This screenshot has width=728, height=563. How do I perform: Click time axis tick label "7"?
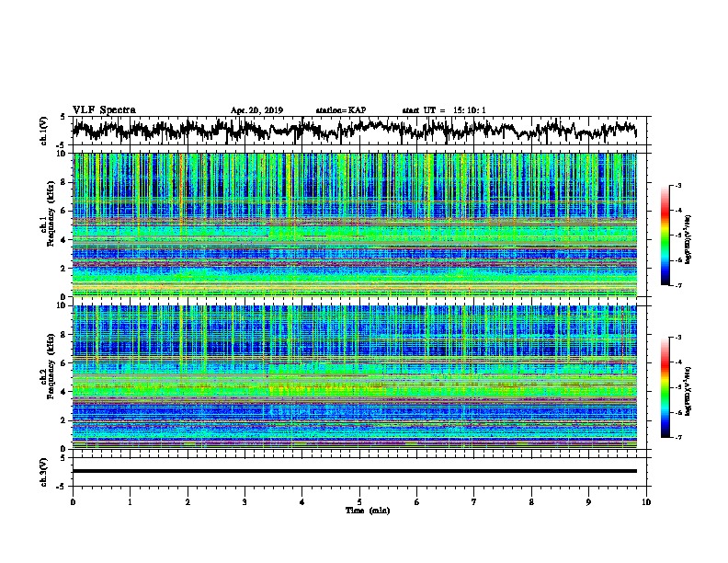click(474, 502)
